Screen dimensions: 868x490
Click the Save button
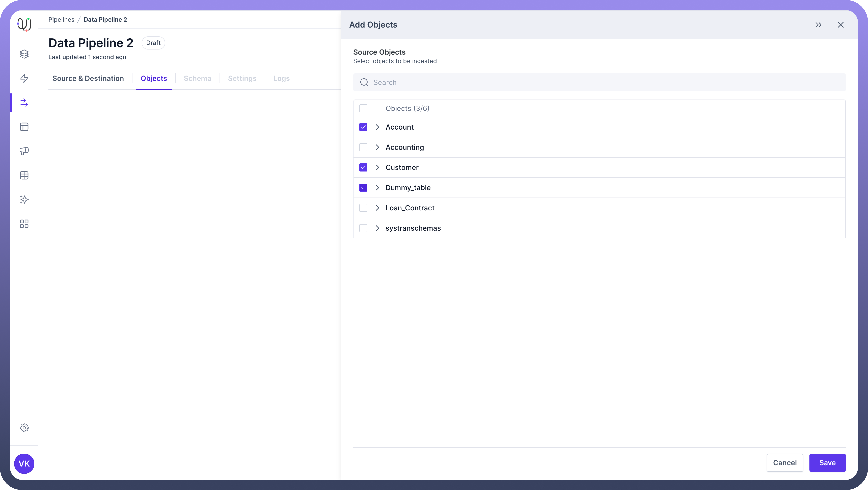(x=827, y=463)
